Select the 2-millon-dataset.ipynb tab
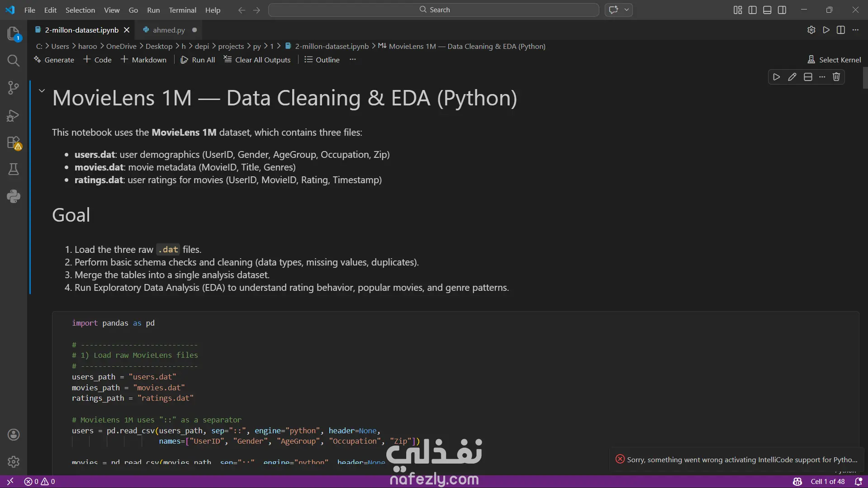 pyautogui.click(x=81, y=30)
